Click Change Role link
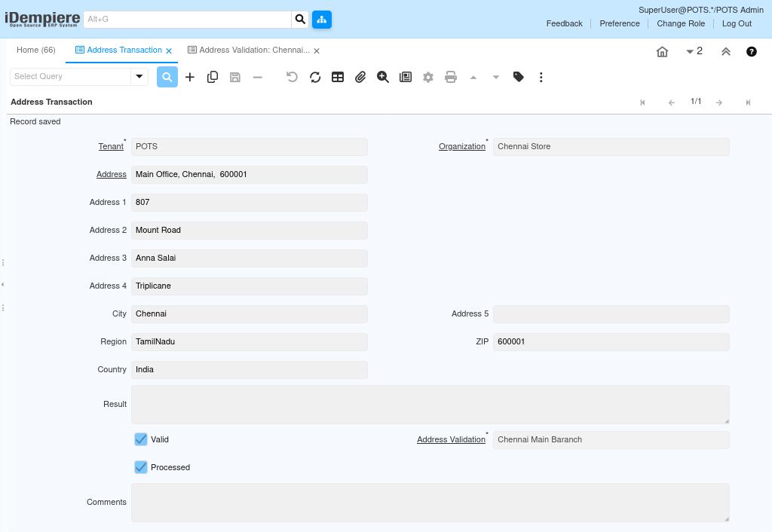 tap(681, 23)
